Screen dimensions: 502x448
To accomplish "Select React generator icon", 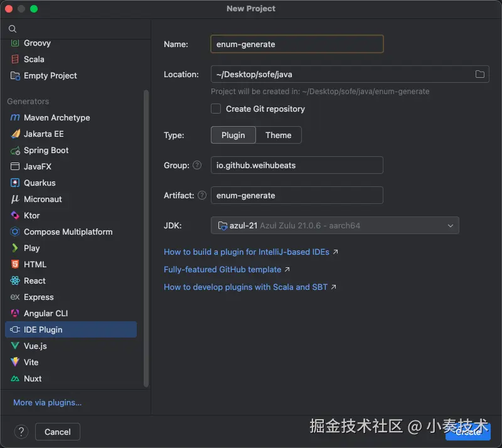I will click(14, 281).
